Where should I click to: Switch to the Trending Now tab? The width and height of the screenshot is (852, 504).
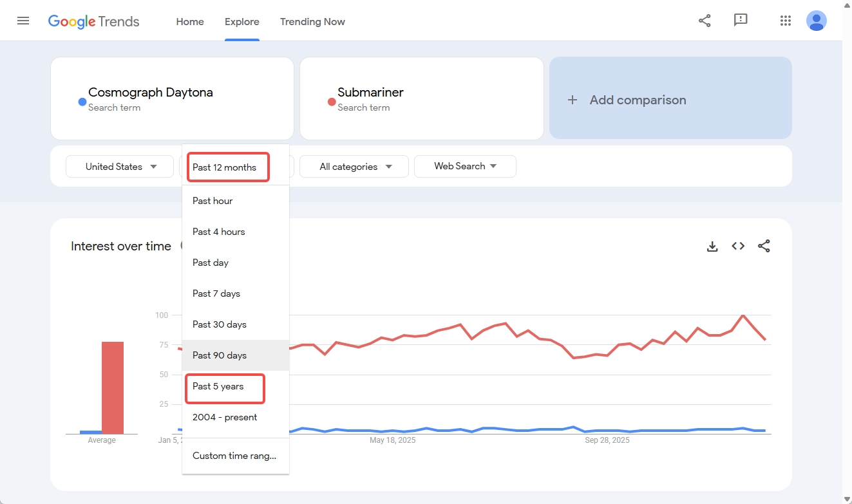coord(312,21)
